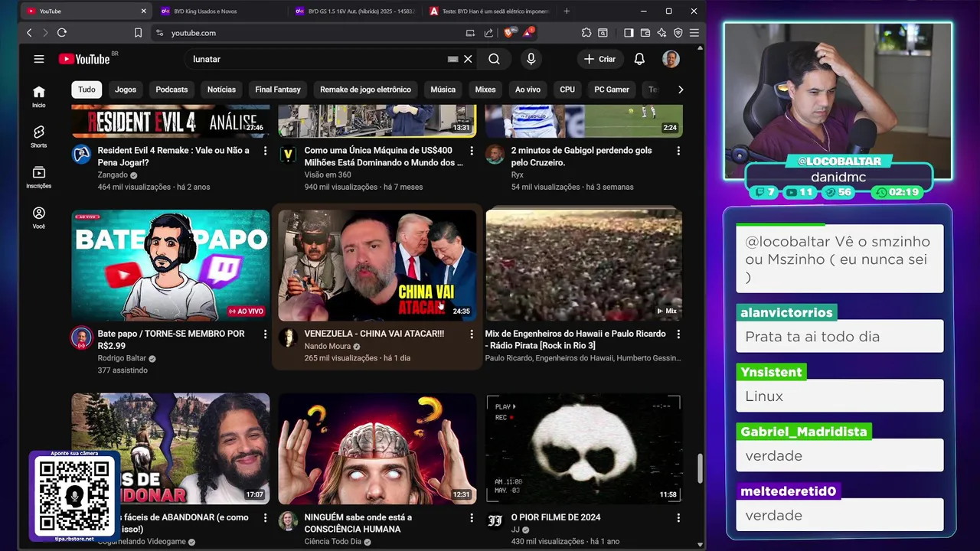The height and width of the screenshot is (551, 980).
Task: Open the Rodrigo Baltar channel link
Action: pos(122,358)
